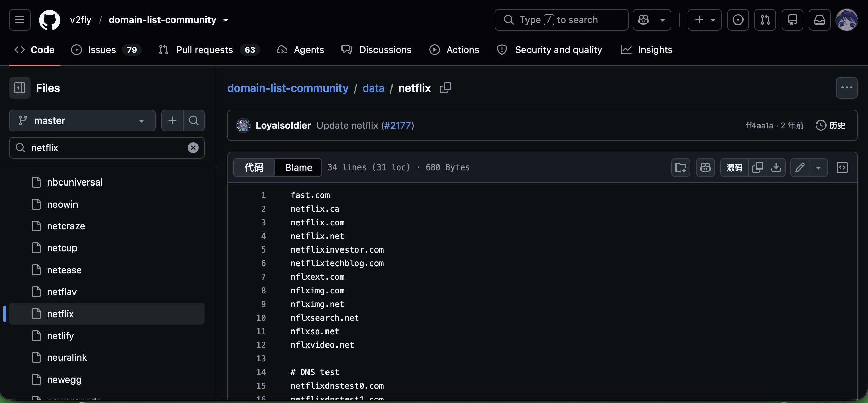868x403 pixels.
Task: Switch to the Blame view
Action: tap(299, 167)
